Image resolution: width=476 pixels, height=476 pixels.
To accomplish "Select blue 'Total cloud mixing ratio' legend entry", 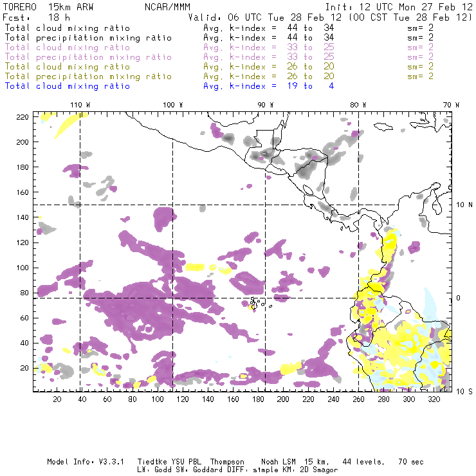I will tap(68, 86).
